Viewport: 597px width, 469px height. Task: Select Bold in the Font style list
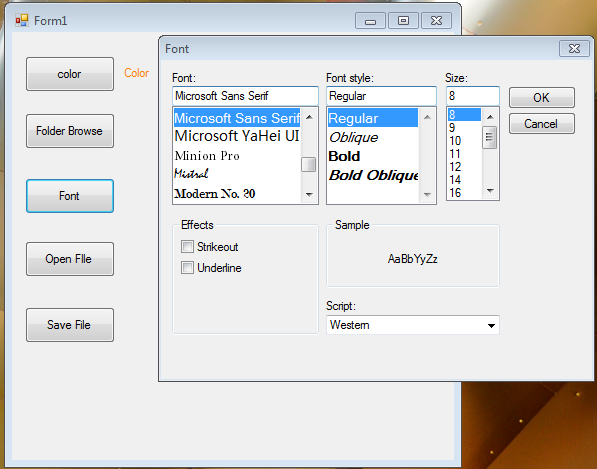[x=345, y=156]
